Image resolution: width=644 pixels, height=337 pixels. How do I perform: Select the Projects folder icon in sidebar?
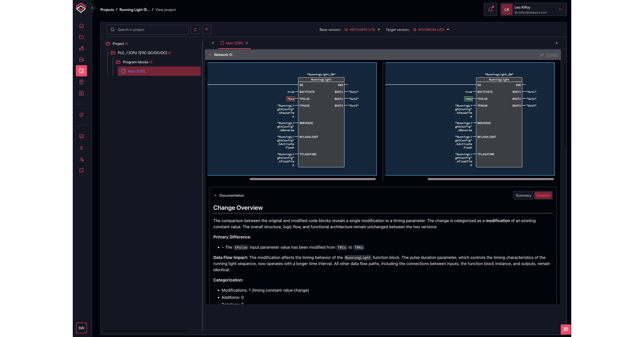click(81, 37)
